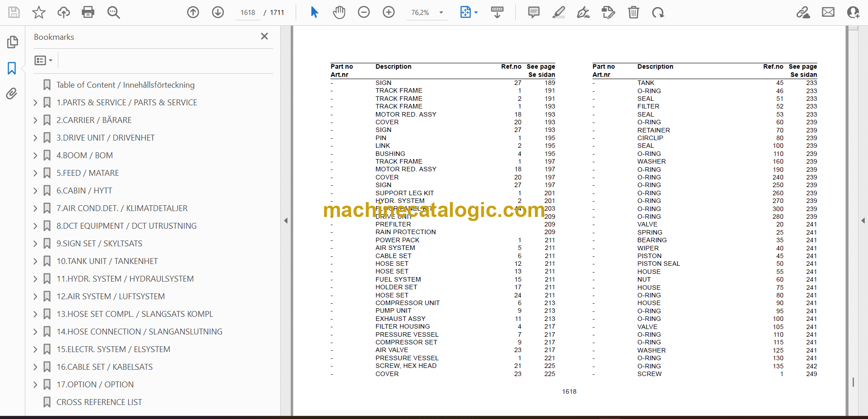Open 11.HYDR. SYSTEM bookmark
The height and width of the screenshot is (419, 868).
pos(125,279)
